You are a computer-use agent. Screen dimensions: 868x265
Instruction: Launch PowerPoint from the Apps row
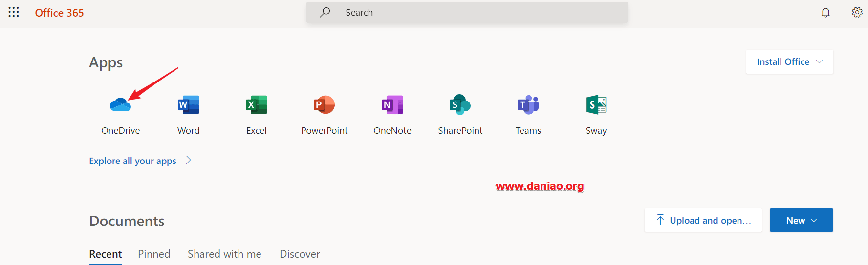[x=324, y=104]
